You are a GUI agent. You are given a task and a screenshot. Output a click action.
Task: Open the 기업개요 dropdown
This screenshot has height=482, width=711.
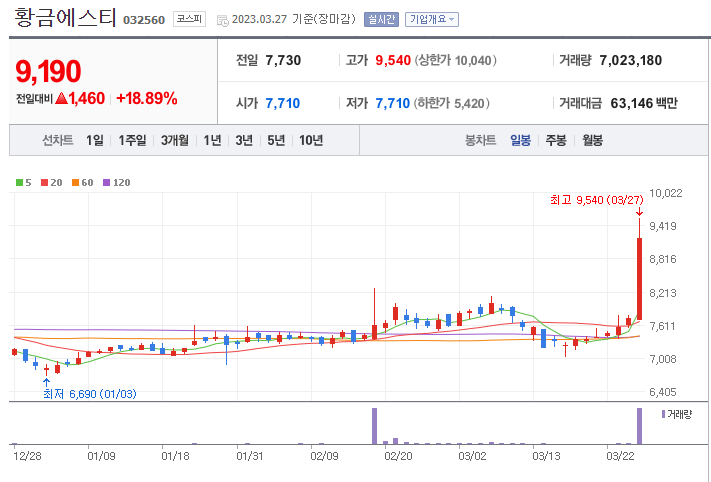coord(432,19)
